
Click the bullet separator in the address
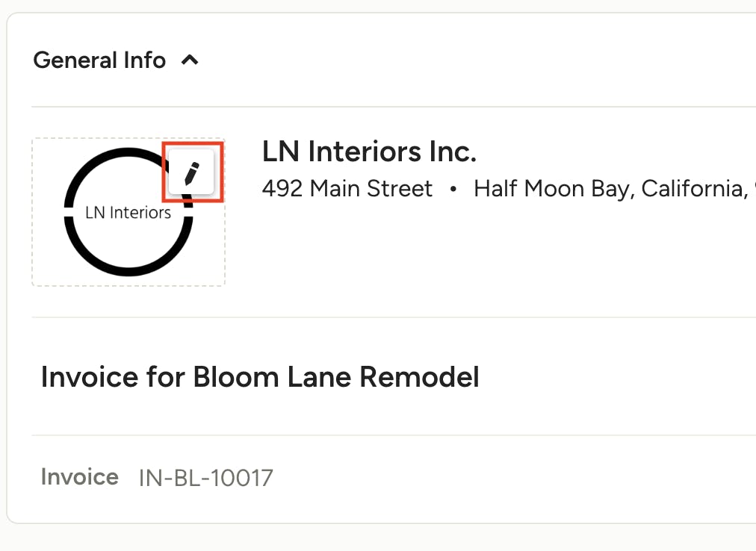453,190
